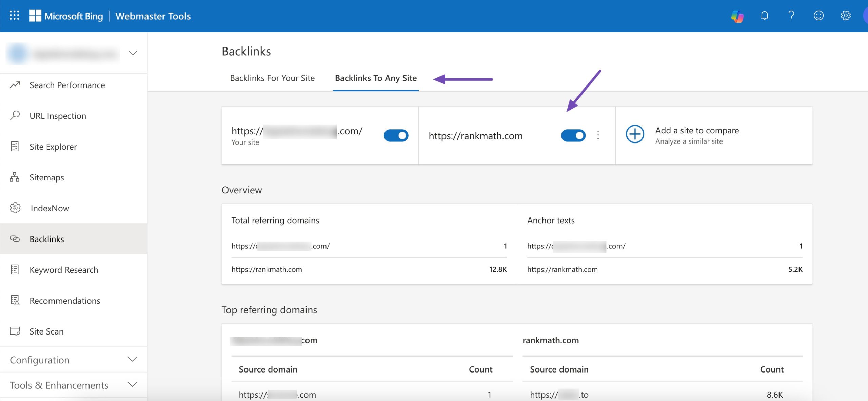Select Backlinks in the sidebar
Screen dimensions: 868x401
[74, 239]
